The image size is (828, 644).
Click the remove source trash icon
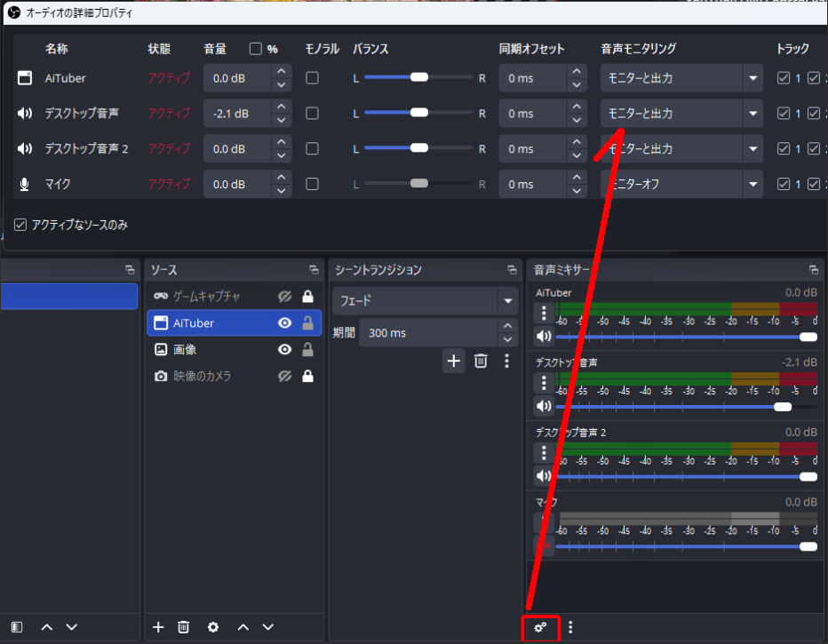(x=184, y=627)
